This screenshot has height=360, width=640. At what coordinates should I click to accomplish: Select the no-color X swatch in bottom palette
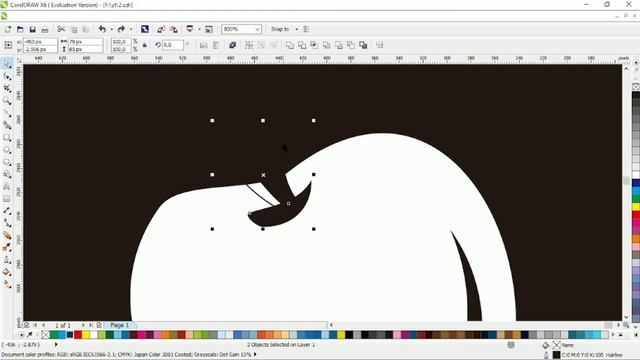(46, 335)
